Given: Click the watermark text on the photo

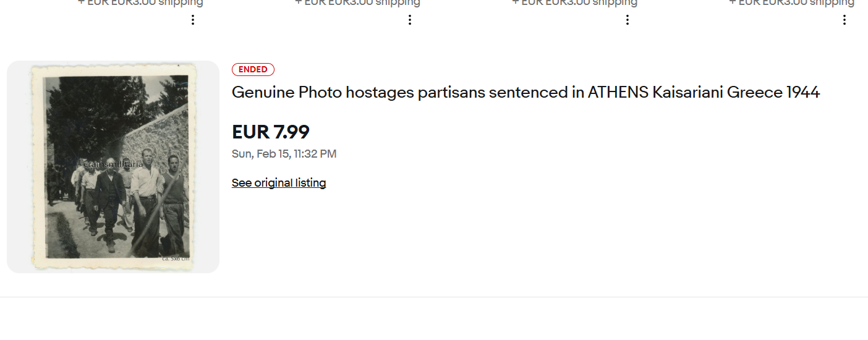Looking at the screenshot, I should [x=113, y=164].
